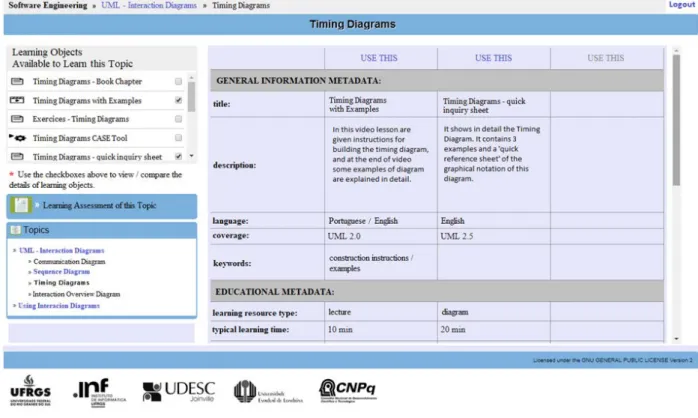This screenshot has height=418, width=698.
Task: Click the learning objects list scroll down arrow
Action: (191, 156)
